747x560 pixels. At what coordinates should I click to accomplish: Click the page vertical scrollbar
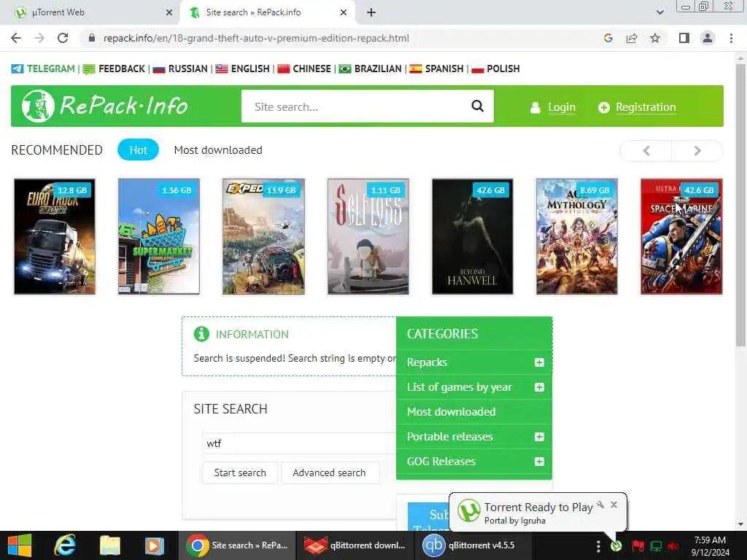tap(740, 205)
